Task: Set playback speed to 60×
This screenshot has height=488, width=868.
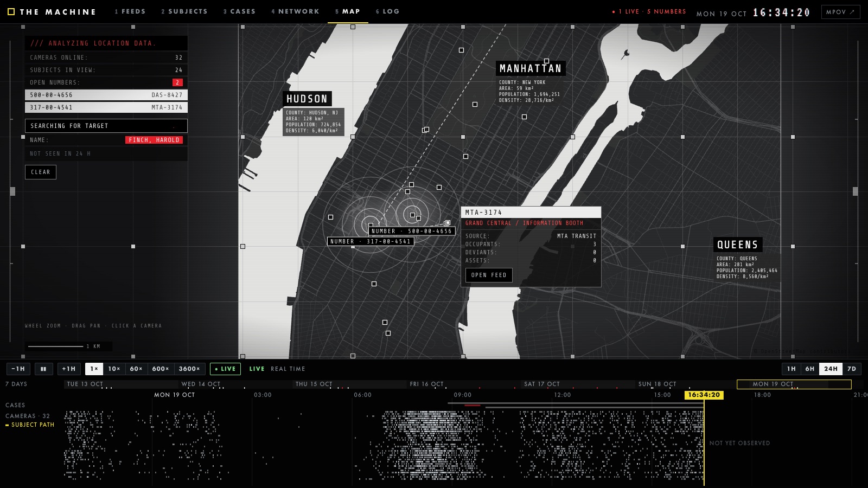Action: tap(136, 369)
